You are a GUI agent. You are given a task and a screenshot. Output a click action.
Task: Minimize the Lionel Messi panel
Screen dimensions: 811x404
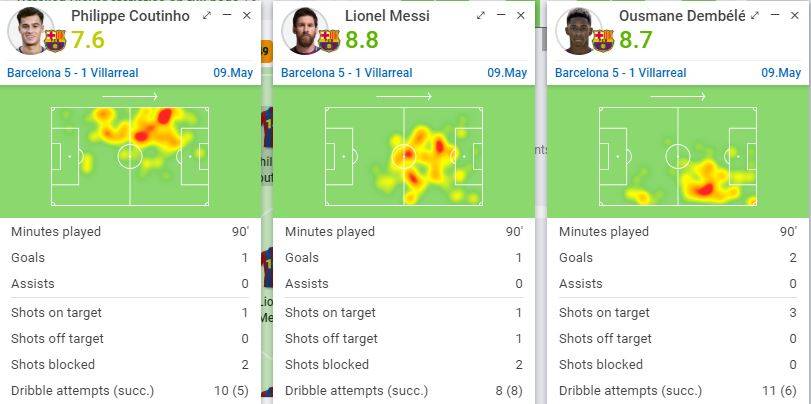click(x=501, y=16)
